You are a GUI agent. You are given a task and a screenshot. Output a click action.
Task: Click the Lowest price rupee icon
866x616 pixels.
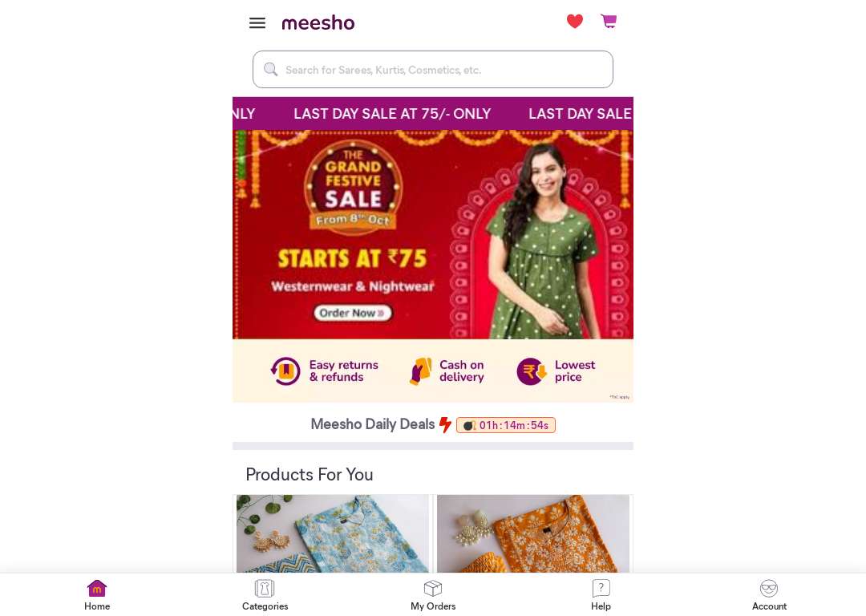click(x=532, y=371)
